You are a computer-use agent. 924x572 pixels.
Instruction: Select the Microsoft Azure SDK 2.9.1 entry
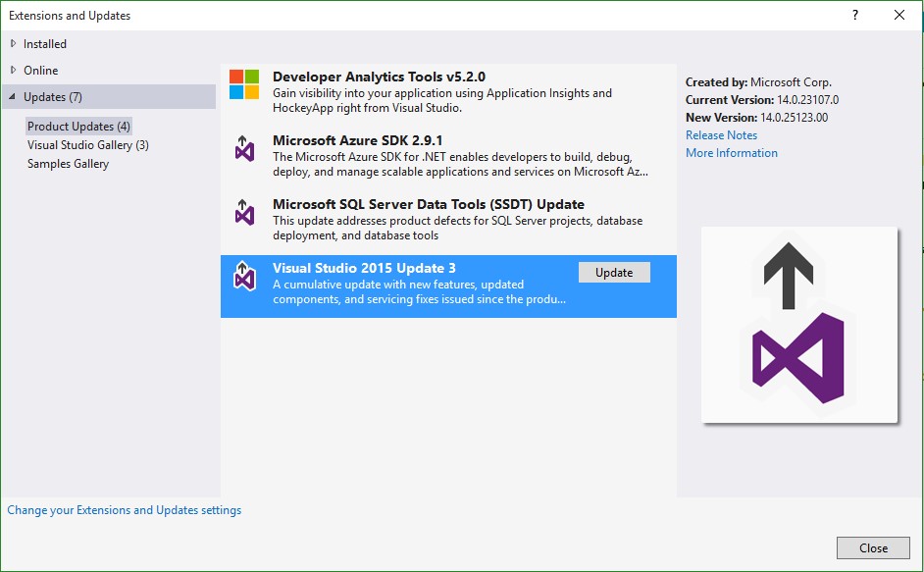441,152
